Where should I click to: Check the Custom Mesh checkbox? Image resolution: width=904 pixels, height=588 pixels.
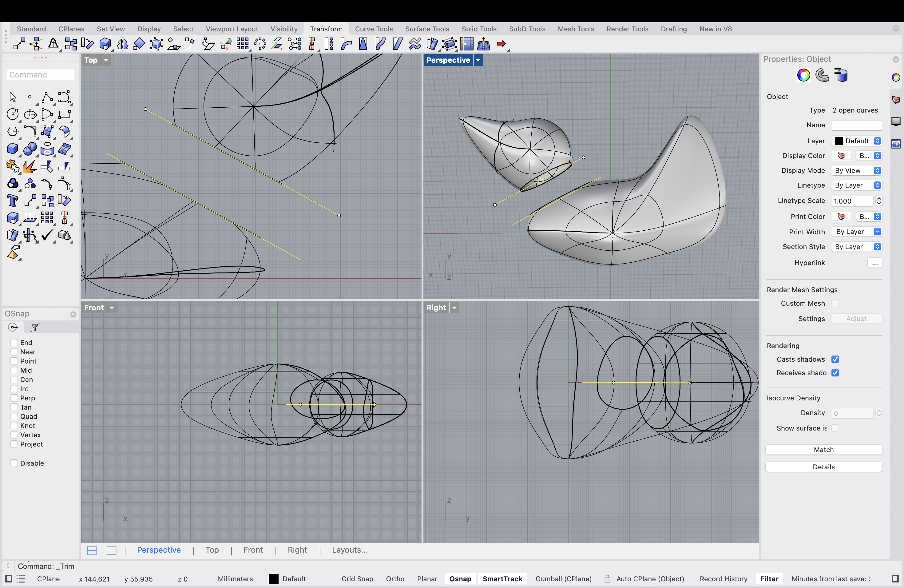(835, 303)
